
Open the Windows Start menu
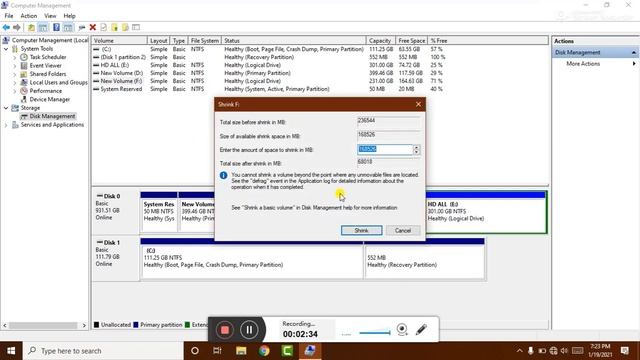click(x=11, y=351)
